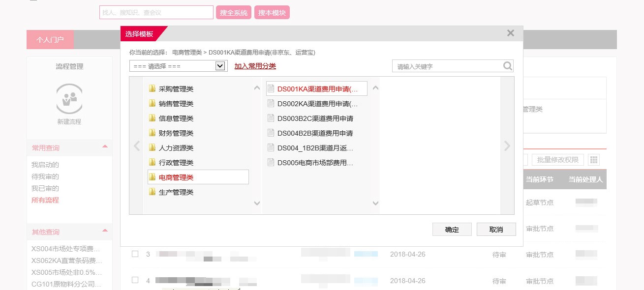Choose the DS003B2C渠道费用申请 template

click(x=315, y=118)
